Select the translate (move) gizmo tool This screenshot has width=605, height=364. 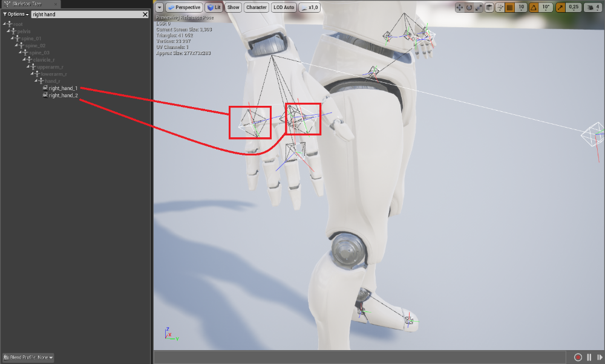coord(459,7)
